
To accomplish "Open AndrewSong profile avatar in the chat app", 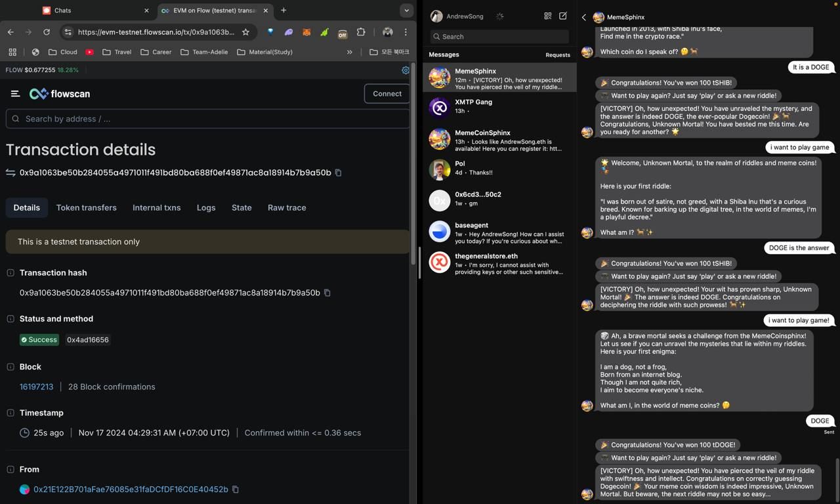I will click(436, 16).
